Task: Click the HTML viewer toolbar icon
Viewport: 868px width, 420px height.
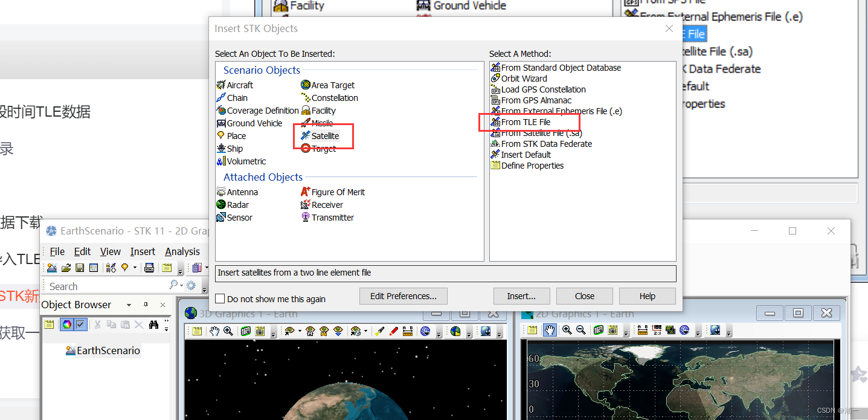Action: pos(149,268)
